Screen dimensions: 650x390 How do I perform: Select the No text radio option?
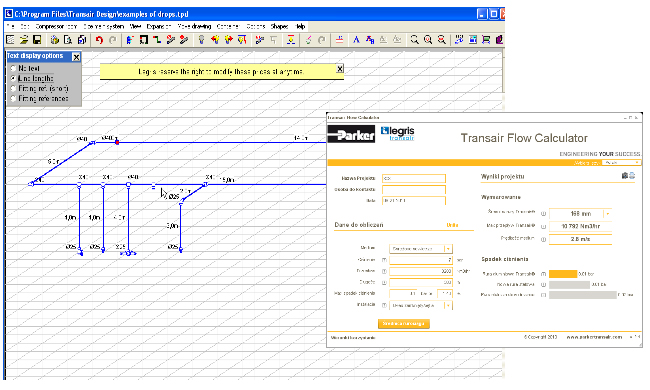(13, 68)
